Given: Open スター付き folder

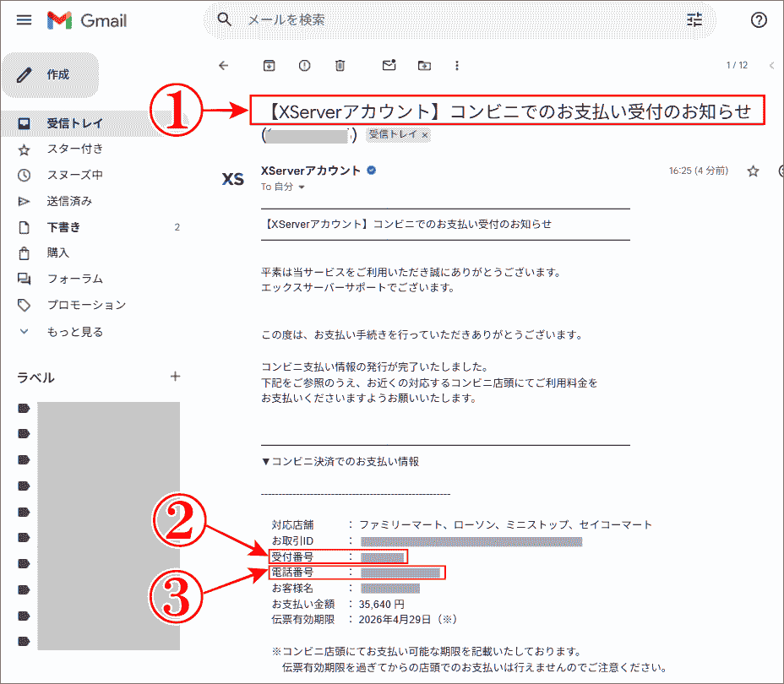Looking at the screenshot, I should [75, 149].
